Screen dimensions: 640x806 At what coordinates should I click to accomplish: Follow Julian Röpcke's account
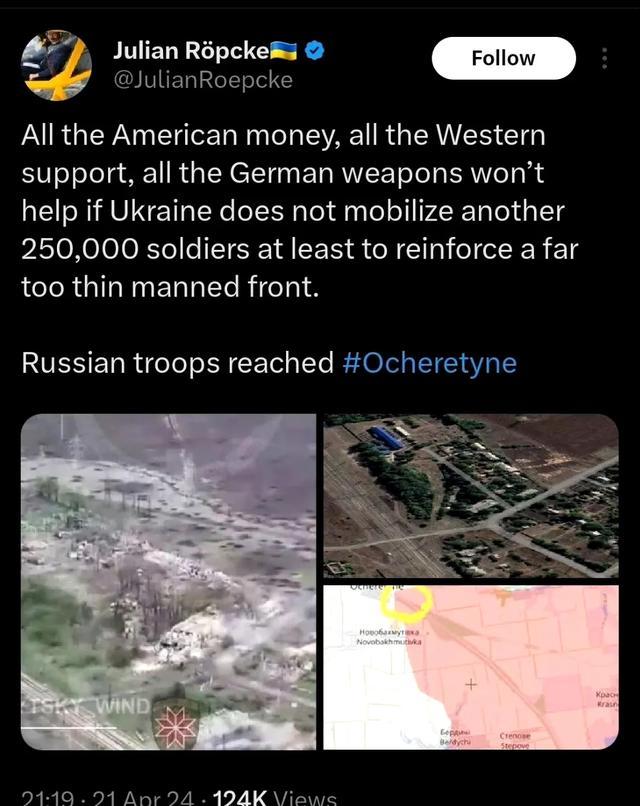pyautogui.click(x=504, y=58)
